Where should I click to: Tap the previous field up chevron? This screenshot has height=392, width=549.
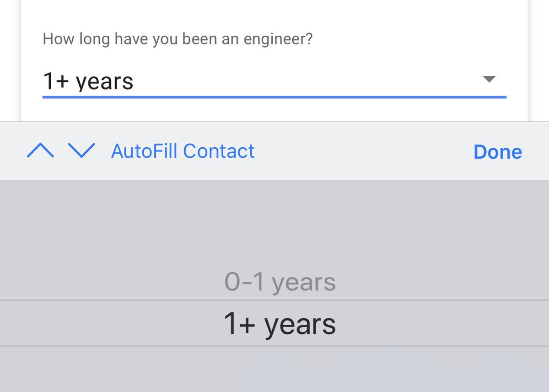pyautogui.click(x=41, y=150)
